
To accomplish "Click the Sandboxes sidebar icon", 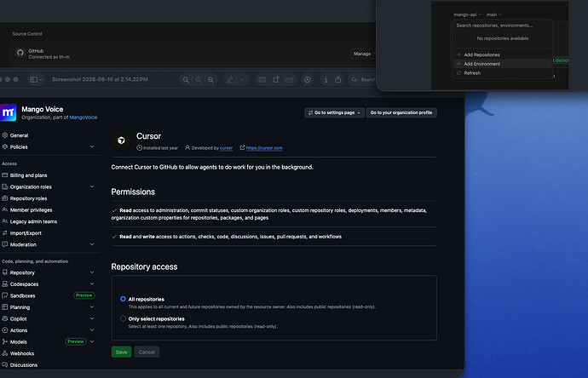I will pos(5,295).
